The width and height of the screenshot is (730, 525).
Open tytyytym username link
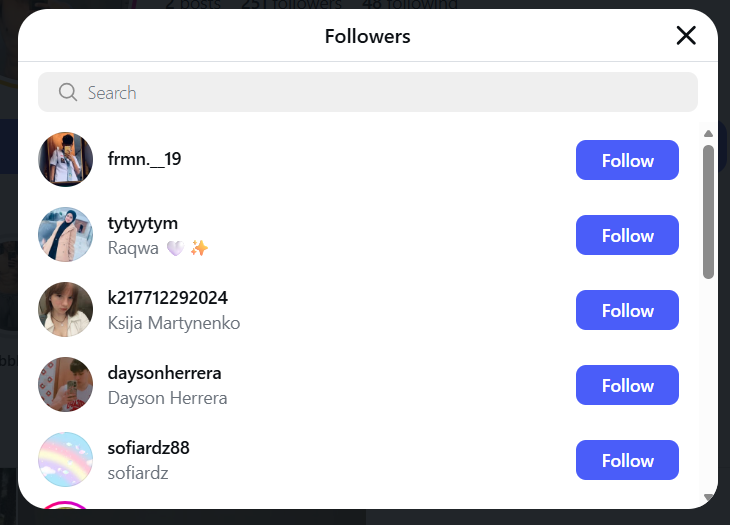(x=143, y=223)
